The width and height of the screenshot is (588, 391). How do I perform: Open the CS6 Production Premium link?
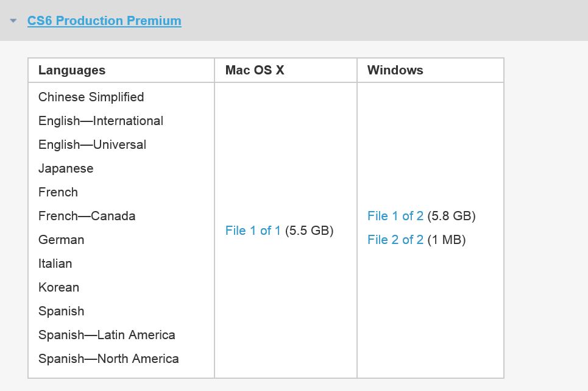click(x=104, y=20)
